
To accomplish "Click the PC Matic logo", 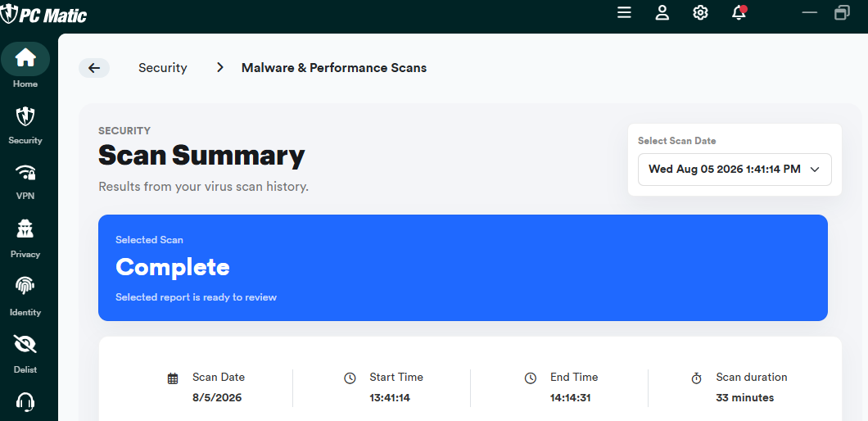I will click(43, 14).
